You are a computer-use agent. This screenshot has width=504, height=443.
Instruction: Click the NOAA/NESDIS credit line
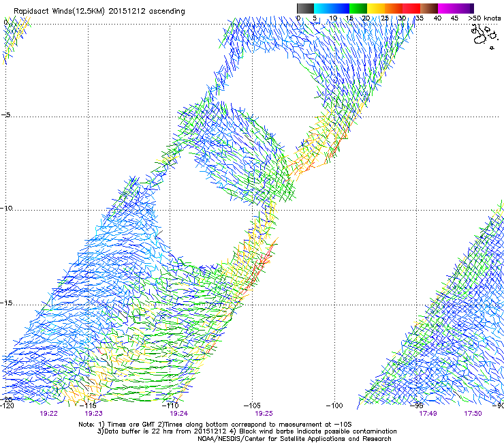[x=294, y=439]
